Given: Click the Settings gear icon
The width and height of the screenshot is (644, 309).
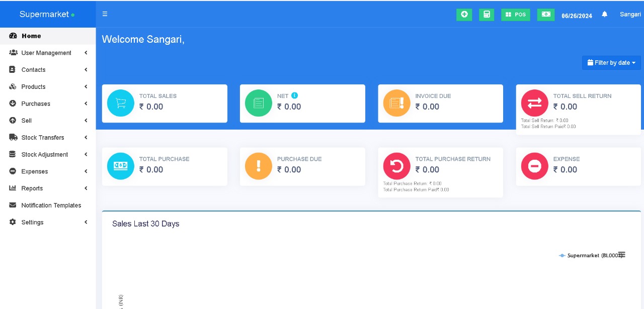Looking at the screenshot, I should [x=13, y=222].
